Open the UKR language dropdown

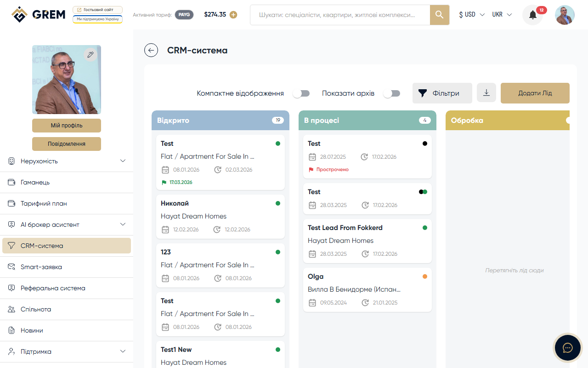[x=501, y=14]
